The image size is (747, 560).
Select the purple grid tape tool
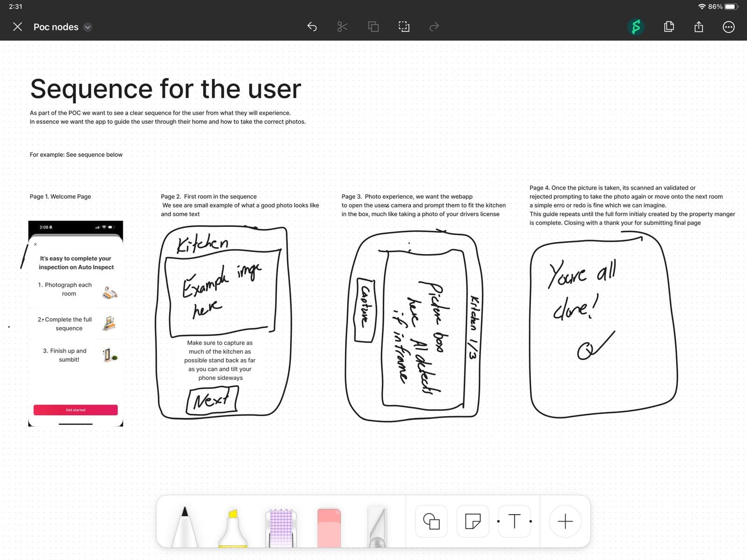point(281,528)
